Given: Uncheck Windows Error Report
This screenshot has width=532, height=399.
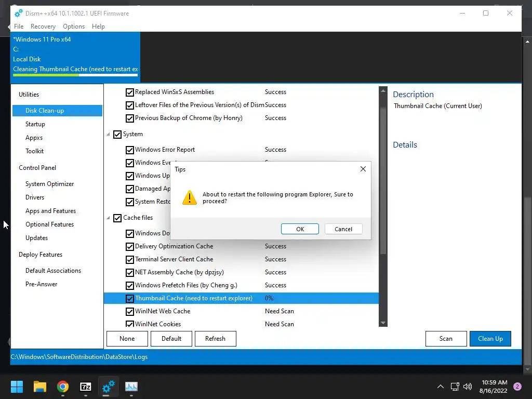Looking at the screenshot, I should coord(129,150).
